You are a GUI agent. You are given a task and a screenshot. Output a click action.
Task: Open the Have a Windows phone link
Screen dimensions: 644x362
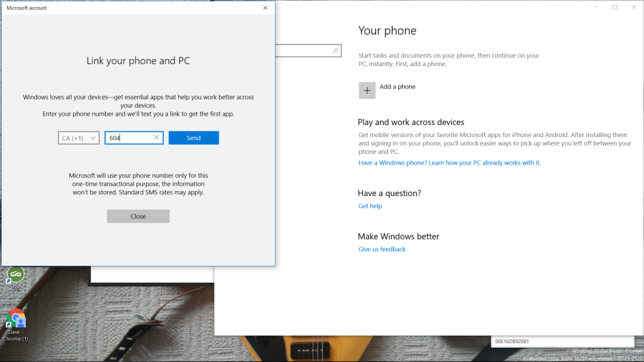point(449,163)
